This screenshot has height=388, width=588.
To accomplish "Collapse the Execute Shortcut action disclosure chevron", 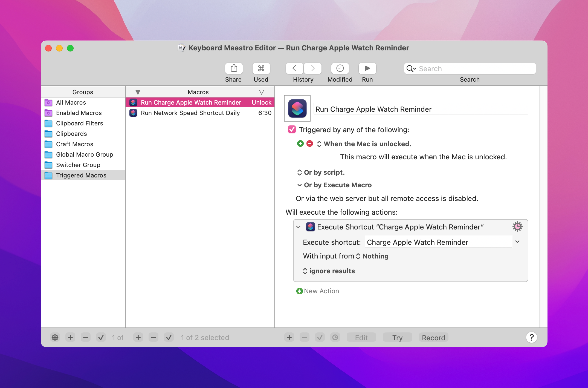I will pos(299,227).
